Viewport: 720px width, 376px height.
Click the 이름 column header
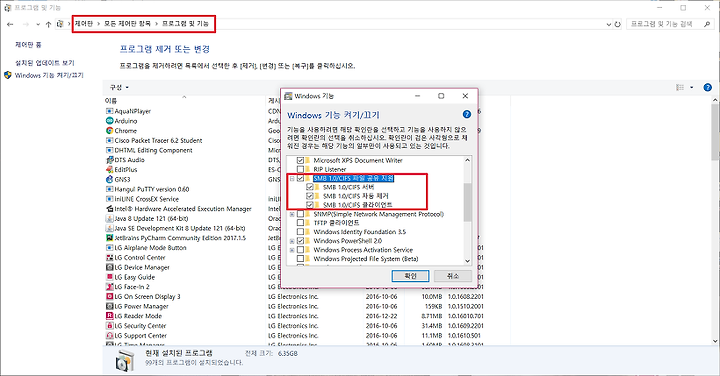[111, 101]
